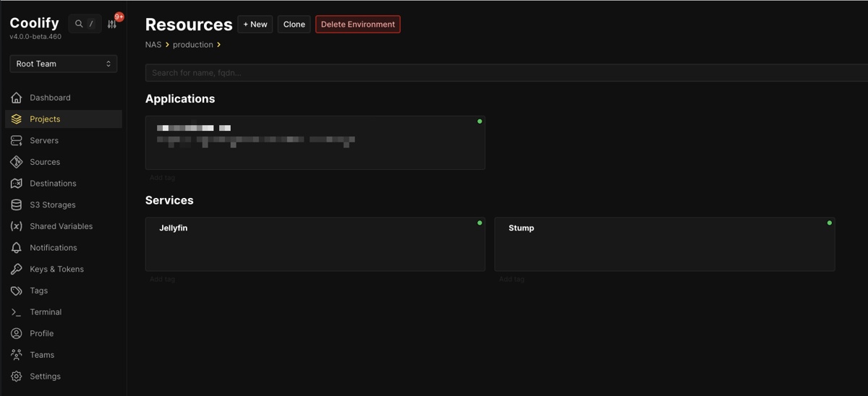
Task: Open the settings sliders icon with 9+ badge
Action: 112,24
